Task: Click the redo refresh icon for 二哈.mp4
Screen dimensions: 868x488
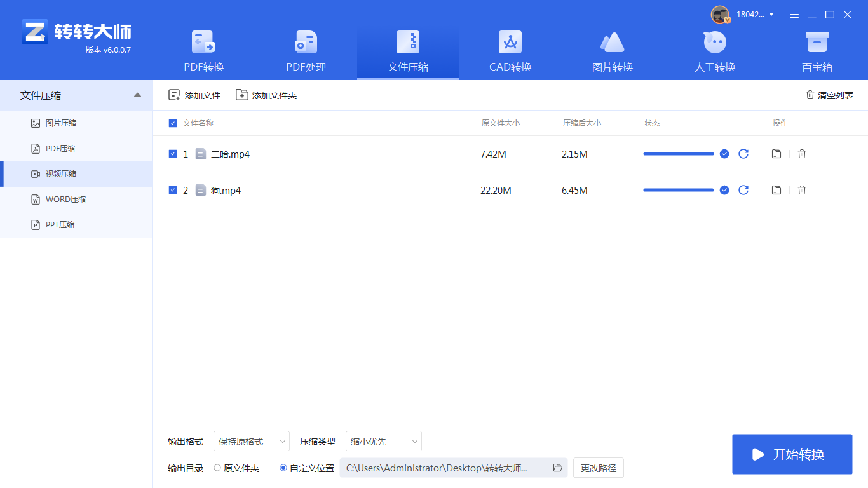Action: [x=743, y=154]
